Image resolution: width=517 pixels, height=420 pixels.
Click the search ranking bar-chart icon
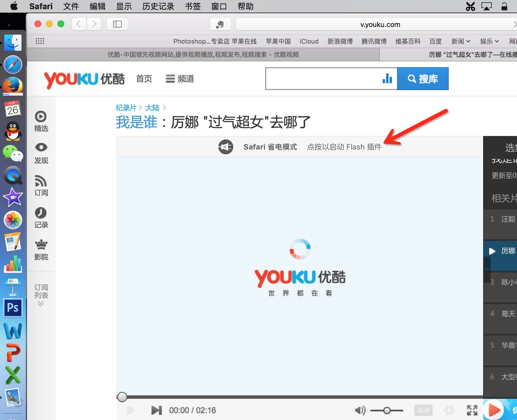[x=387, y=78]
